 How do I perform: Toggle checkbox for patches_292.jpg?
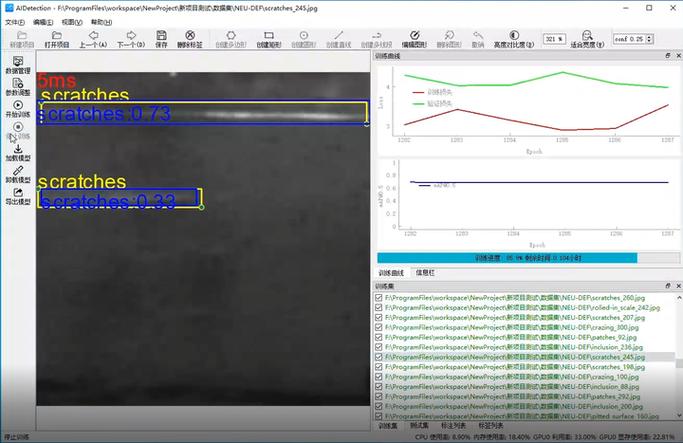click(379, 396)
